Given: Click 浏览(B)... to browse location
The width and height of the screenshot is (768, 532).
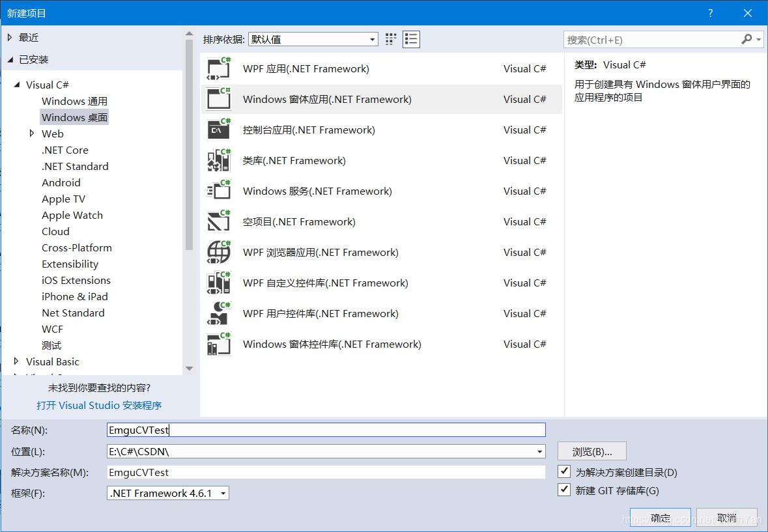Looking at the screenshot, I should point(592,451).
